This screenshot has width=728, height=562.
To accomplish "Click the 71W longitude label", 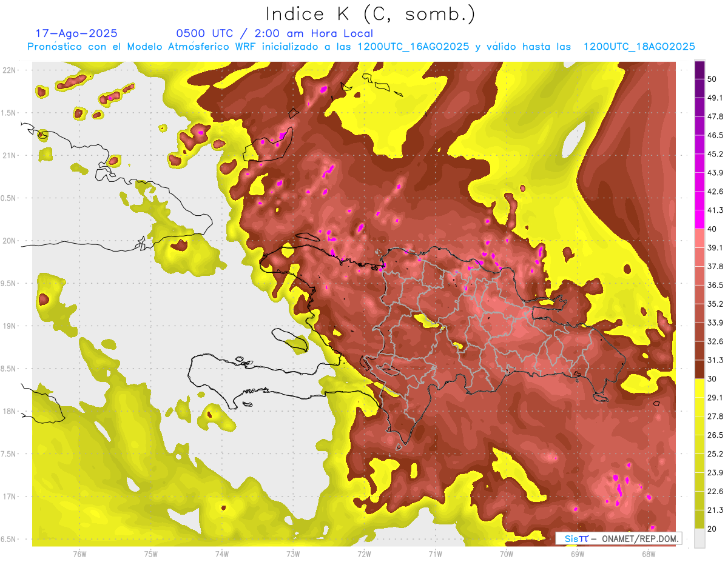I will (435, 554).
